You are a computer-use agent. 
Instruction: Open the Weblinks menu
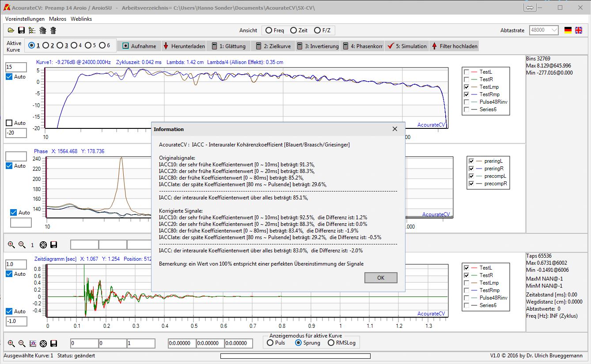tap(81, 19)
